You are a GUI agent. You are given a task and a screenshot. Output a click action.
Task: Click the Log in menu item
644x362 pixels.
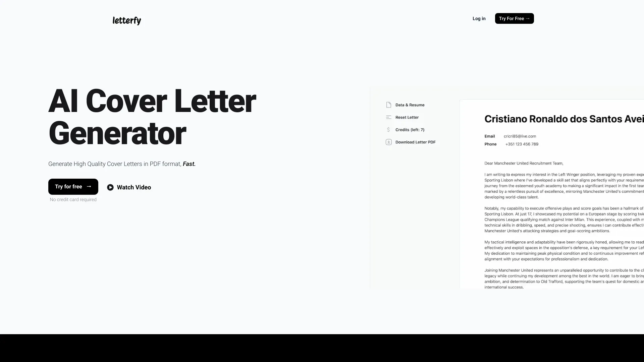[x=479, y=18]
